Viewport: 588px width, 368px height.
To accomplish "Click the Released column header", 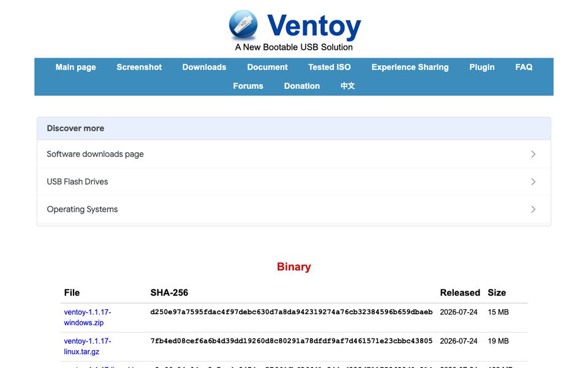I will pos(460,293).
